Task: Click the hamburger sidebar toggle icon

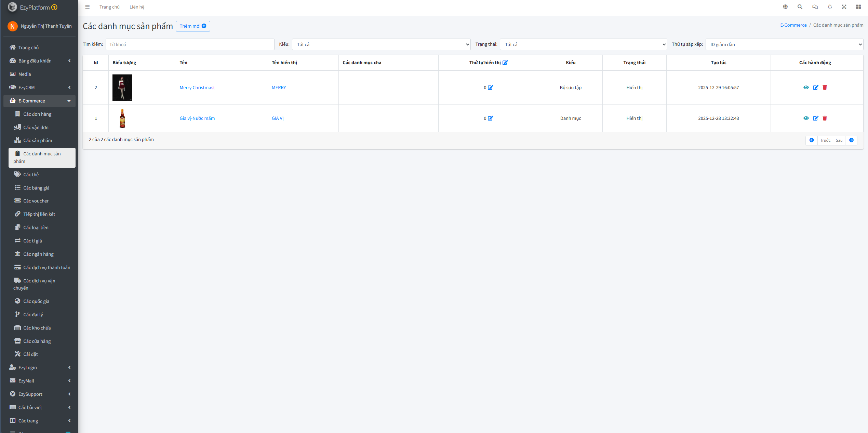Action: tap(88, 7)
